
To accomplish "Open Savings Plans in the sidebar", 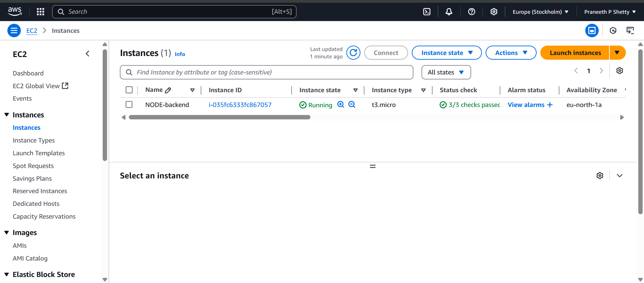I will point(32,178).
